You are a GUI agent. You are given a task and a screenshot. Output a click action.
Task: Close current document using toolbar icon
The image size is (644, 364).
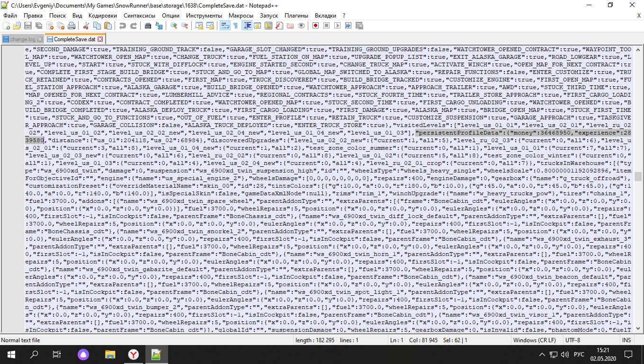(49, 26)
